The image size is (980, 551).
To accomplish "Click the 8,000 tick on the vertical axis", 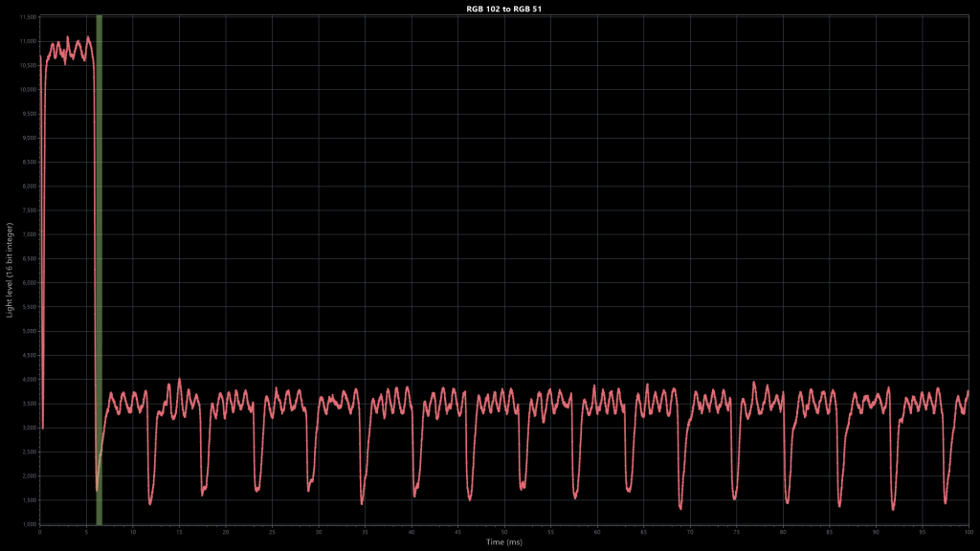I will point(30,187).
